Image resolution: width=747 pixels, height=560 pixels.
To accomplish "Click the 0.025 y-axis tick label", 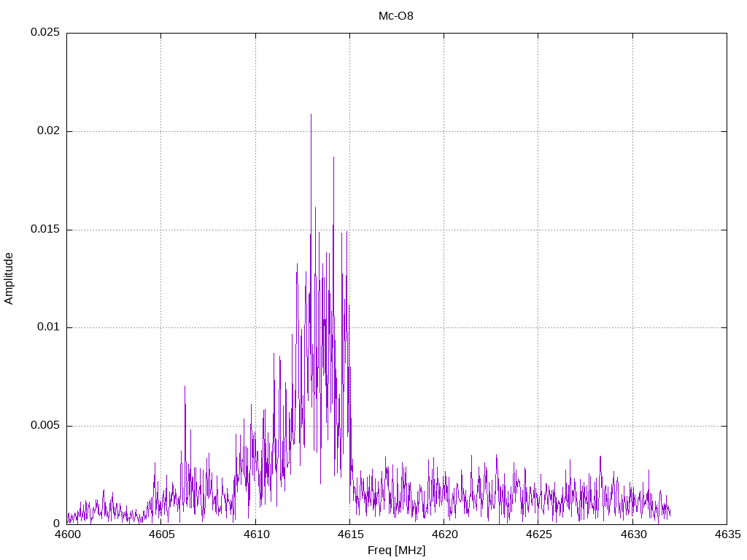I will tap(44, 33).
